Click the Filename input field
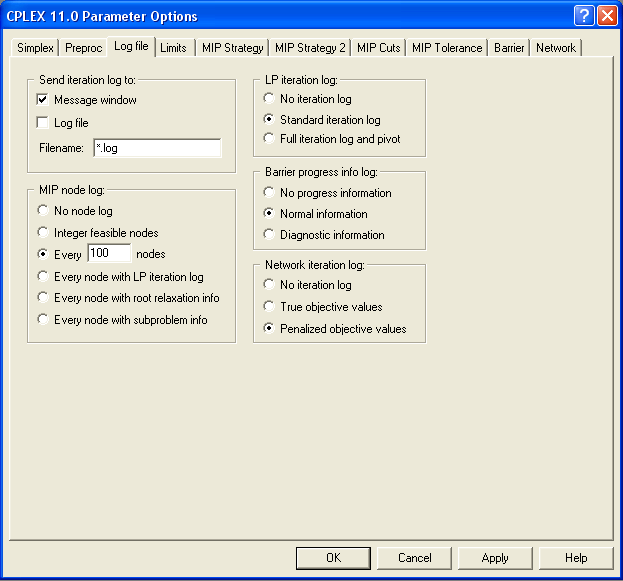Screen dimensions: 623x581 coord(157,148)
